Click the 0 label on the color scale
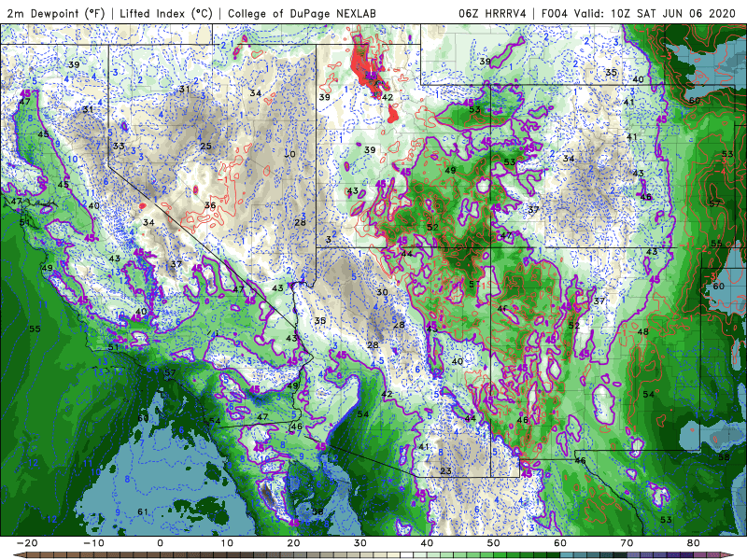The width and height of the screenshot is (747, 560). 160,543
